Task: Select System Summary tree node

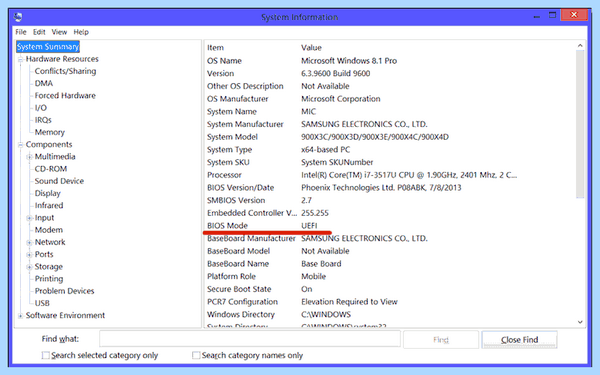Action: (x=48, y=47)
